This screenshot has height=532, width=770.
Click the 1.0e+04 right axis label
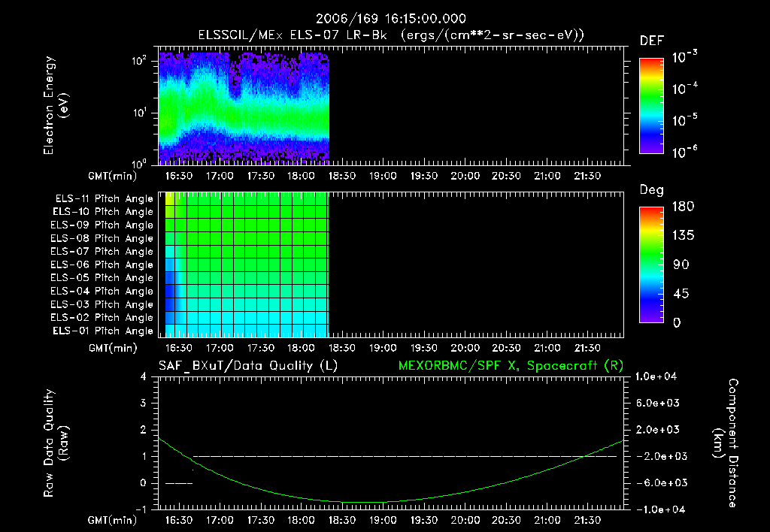(656, 376)
